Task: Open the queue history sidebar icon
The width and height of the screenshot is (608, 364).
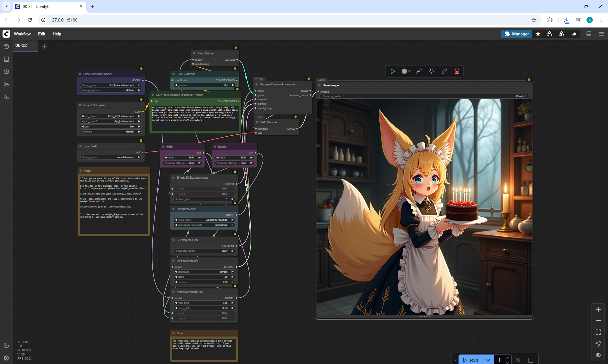Action: (6, 46)
